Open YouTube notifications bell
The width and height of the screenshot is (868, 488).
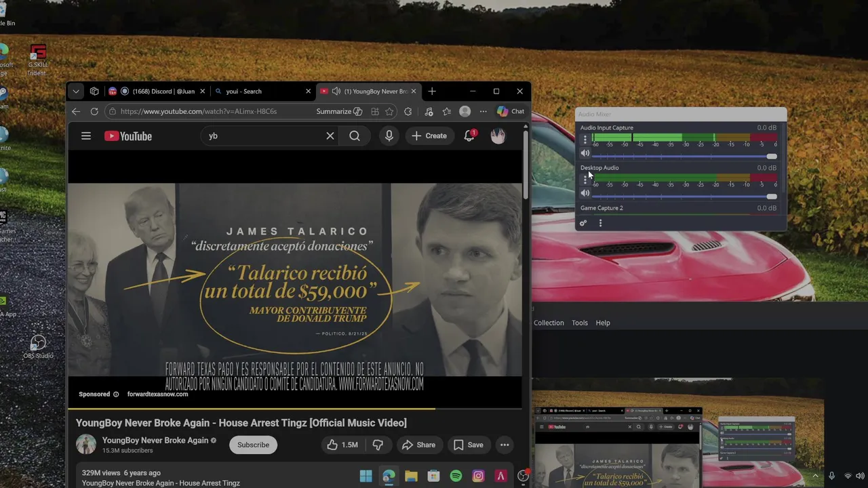pos(469,136)
